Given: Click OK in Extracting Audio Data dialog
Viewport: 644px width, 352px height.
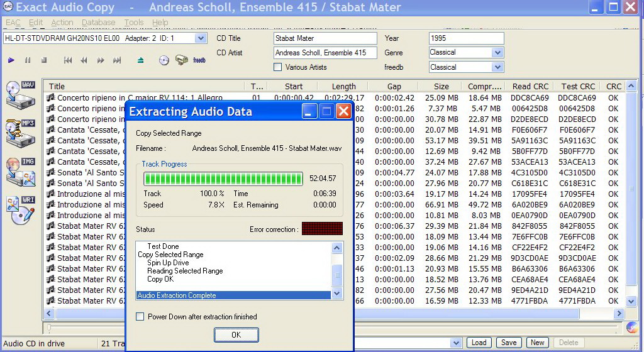Looking at the screenshot, I should (236, 335).
